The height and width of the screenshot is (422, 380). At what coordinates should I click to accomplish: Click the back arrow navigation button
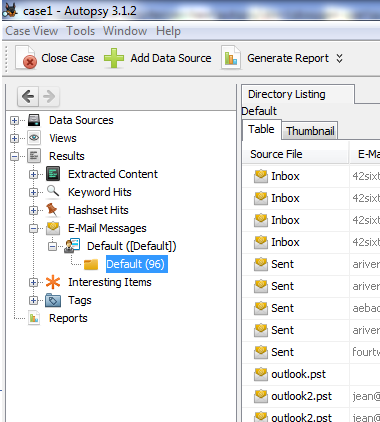coord(28,97)
